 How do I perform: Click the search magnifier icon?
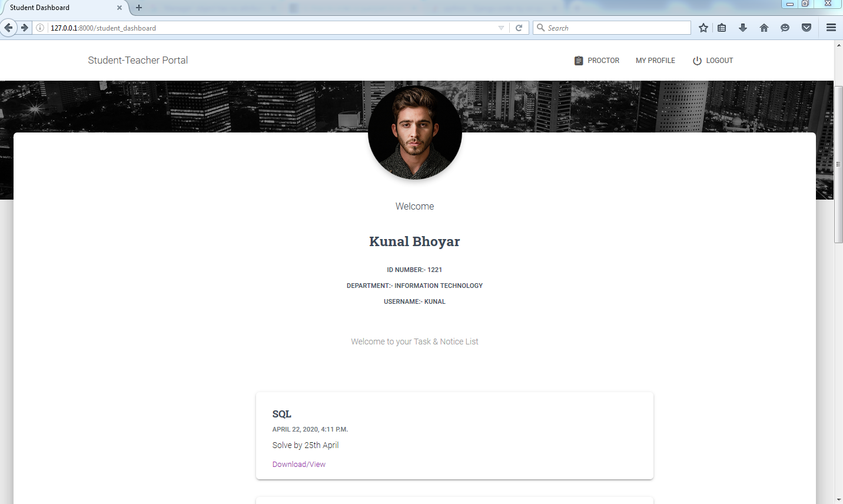click(540, 28)
